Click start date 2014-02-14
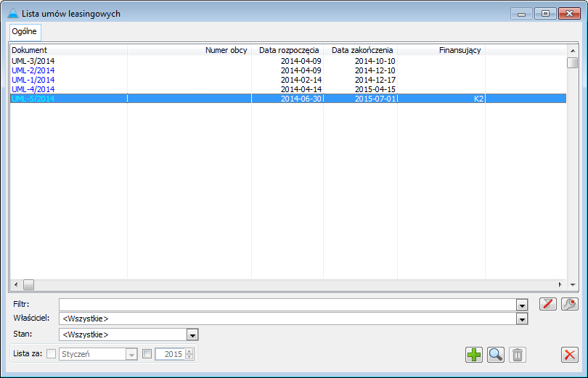Image resolution: width=588 pixels, height=378 pixels. click(x=301, y=80)
